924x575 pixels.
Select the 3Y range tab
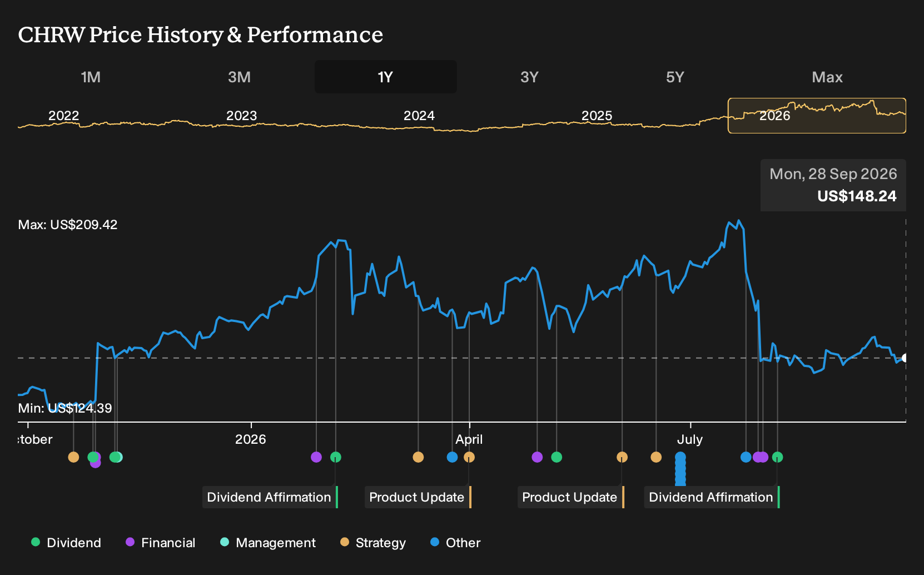[529, 77]
